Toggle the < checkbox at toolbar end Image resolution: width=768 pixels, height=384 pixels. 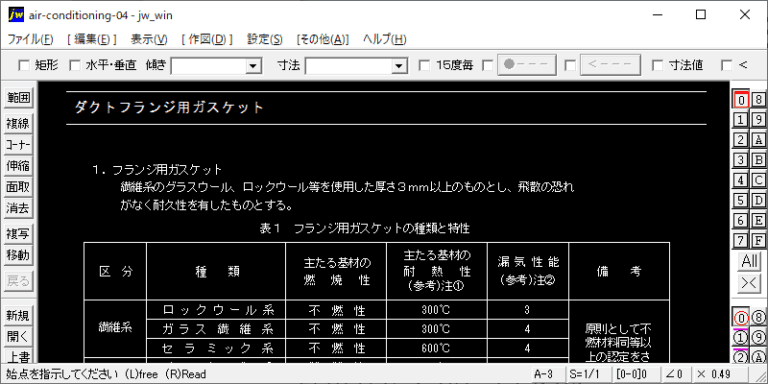coord(727,65)
